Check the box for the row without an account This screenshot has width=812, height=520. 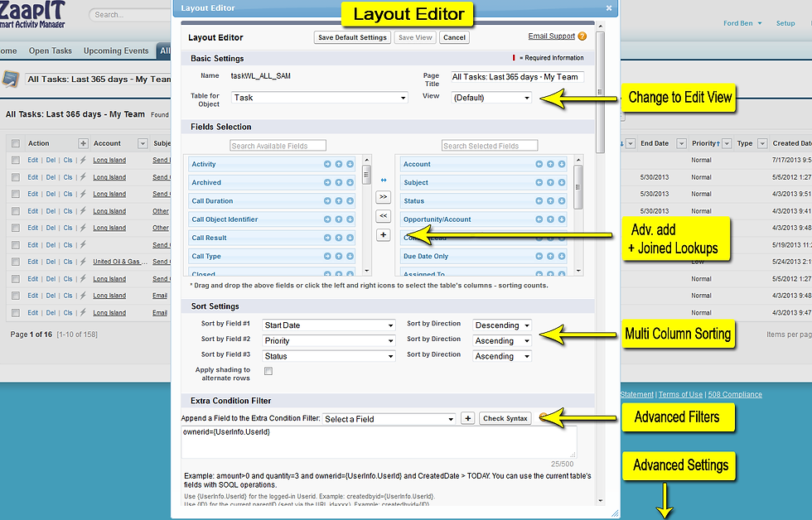[x=16, y=245]
